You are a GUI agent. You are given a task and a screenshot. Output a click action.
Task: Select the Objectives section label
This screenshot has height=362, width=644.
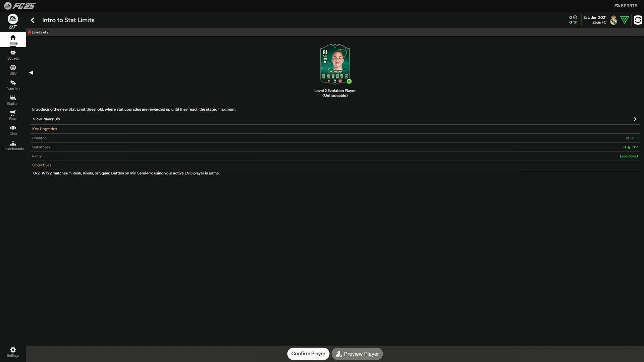42,165
